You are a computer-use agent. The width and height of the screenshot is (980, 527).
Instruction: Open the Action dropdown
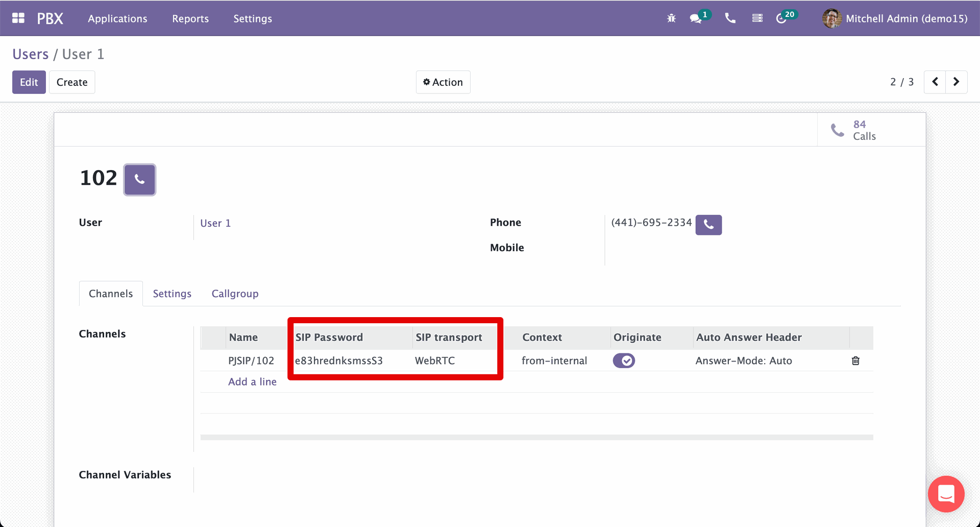(443, 82)
